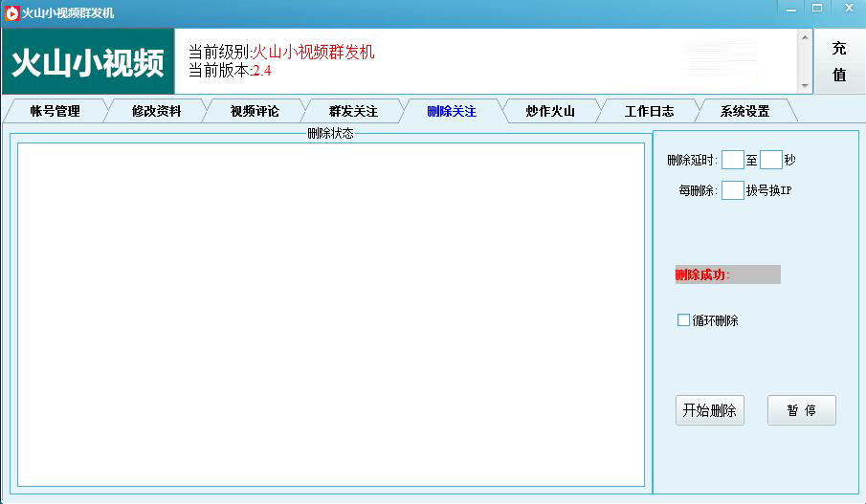Click the 暂停 button
The image size is (866, 504).
coord(801,410)
